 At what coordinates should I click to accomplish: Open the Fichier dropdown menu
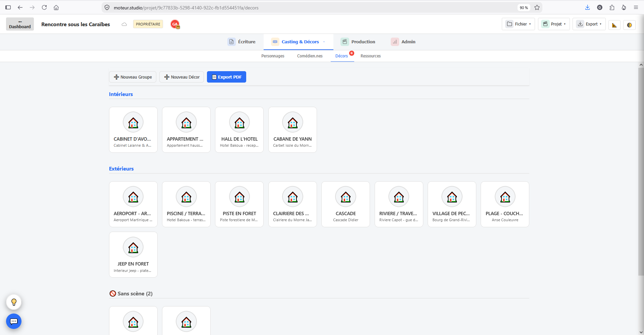[x=518, y=24]
